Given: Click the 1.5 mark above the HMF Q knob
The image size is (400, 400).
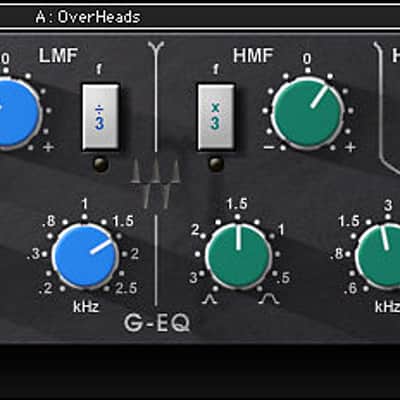Looking at the screenshot, I should point(237,204).
